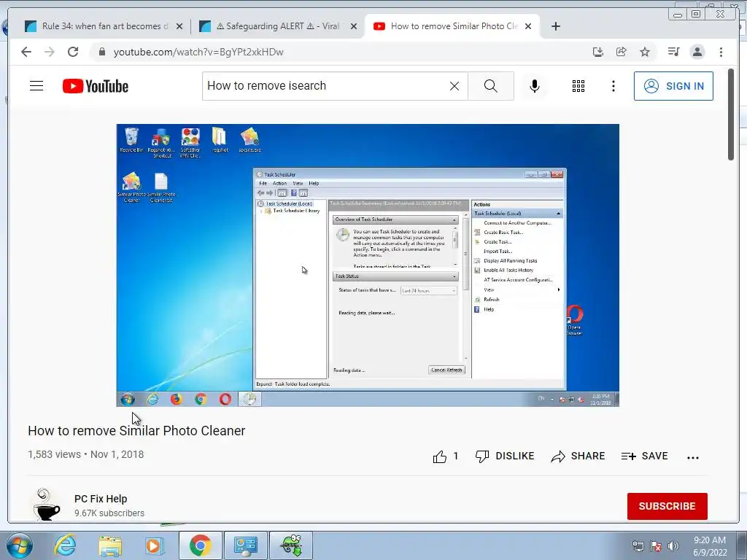Click the magnifier search button
This screenshot has width=747, height=560.
point(491,86)
